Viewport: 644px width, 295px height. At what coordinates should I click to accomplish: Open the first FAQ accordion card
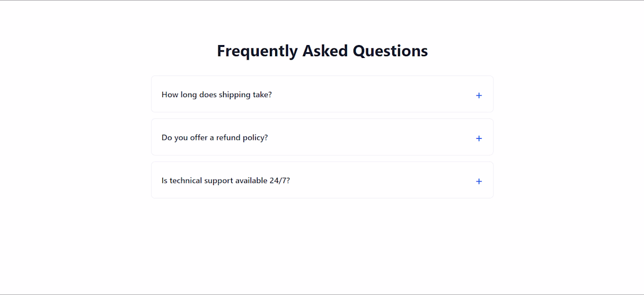[x=322, y=94]
